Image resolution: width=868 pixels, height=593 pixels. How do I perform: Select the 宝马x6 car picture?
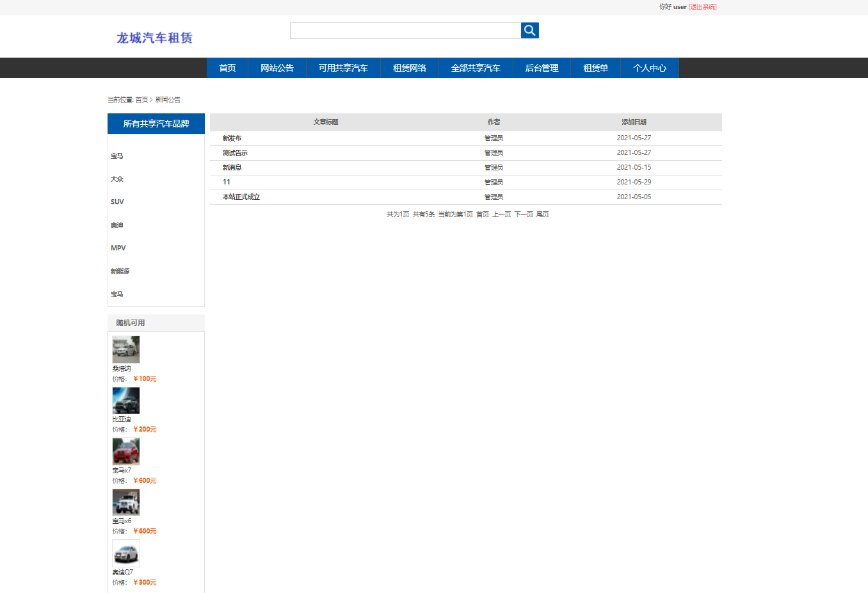click(x=125, y=502)
